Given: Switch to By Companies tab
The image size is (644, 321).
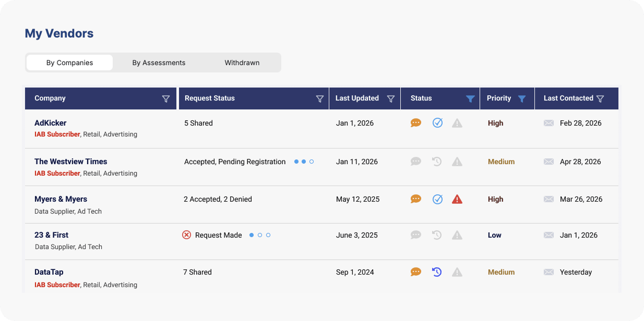Looking at the screenshot, I should (69, 63).
